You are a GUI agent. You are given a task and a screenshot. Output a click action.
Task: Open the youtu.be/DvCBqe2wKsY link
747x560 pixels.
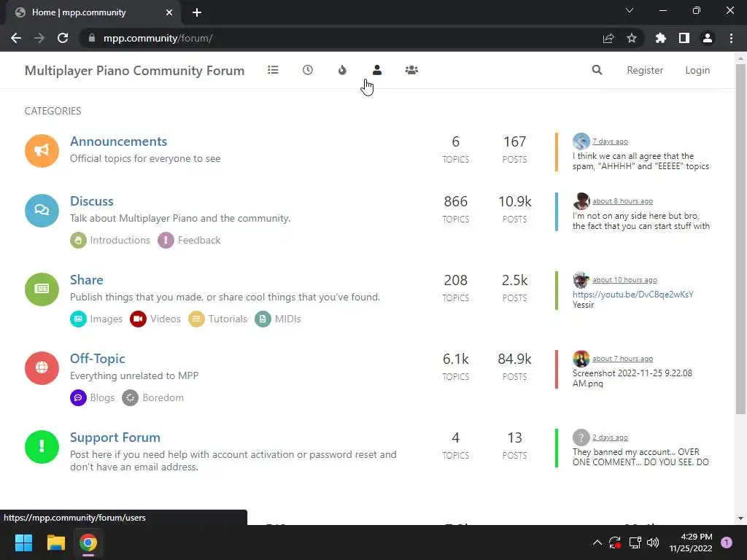(633, 295)
